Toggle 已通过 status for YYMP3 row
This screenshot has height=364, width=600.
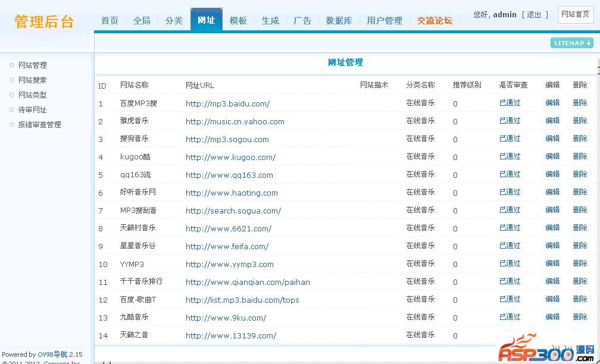tap(510, 263)
